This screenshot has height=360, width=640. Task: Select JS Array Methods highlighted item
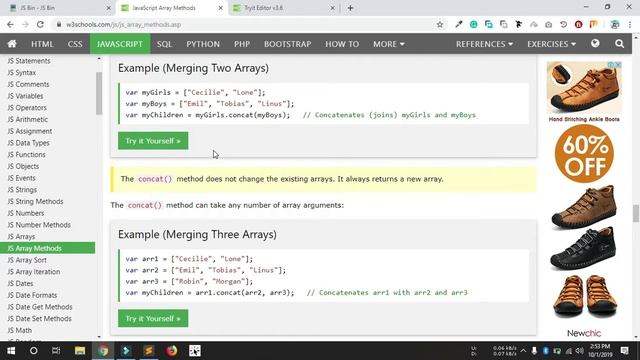coord(47,248)
